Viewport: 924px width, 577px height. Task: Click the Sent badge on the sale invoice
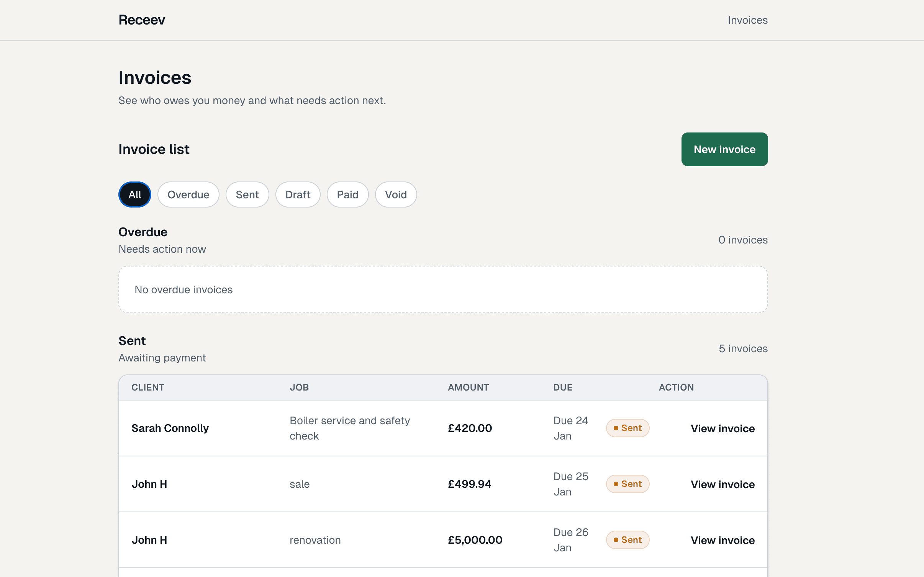pyautogui.click(x=627, y=484)
